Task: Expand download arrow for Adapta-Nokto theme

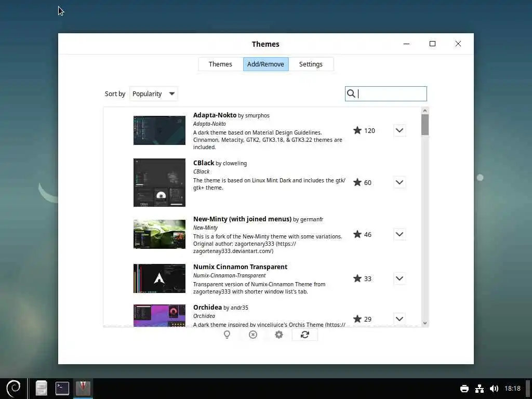Action: pyautogui.click(x=400, y=130)
